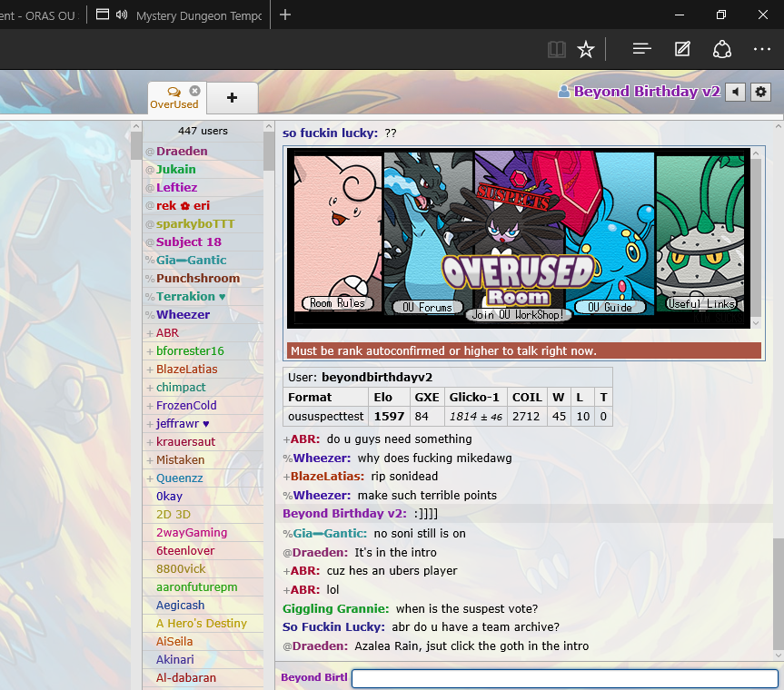This screenshot has width=784, height=690.
Task: Make a Web Note with pen icon
Action: (683, 49)
